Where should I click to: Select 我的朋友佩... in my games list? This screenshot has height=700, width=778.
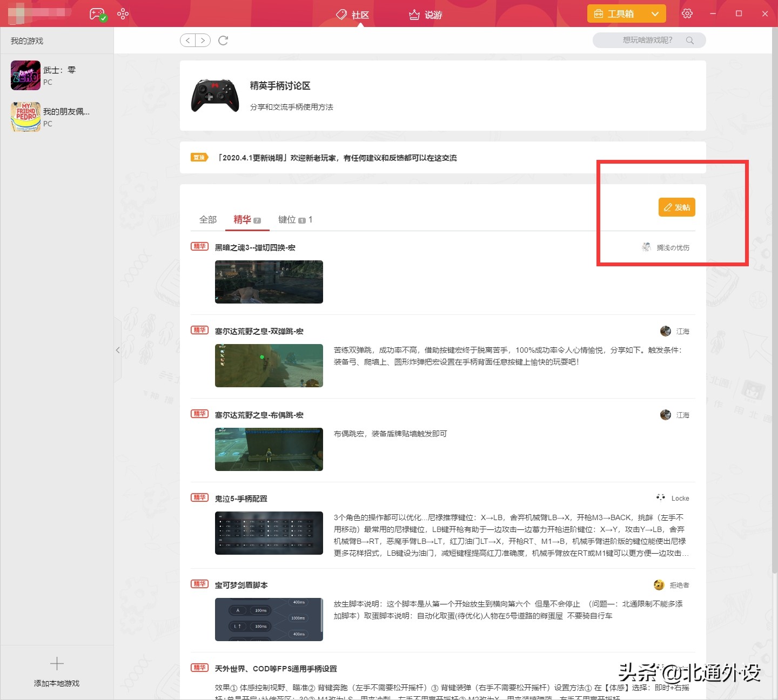(57, 117)
